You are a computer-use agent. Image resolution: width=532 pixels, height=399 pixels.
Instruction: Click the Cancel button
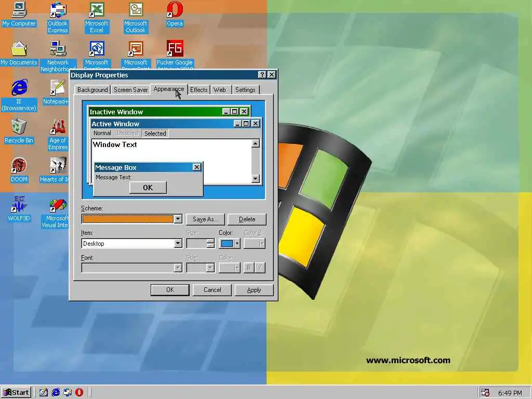pyautogui.click(x=212, y=290)
